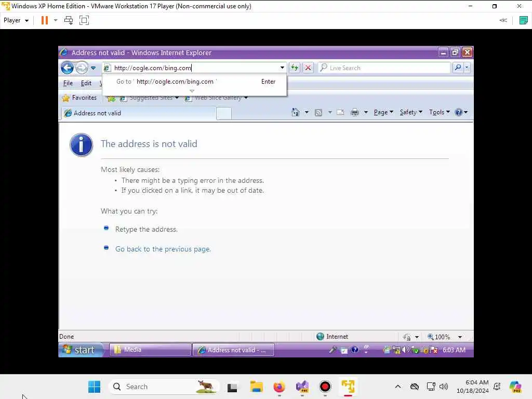This screenshot has height=399, width=532.
Task: Select the 'Address not valid' tab
Action: click(138, 113)
